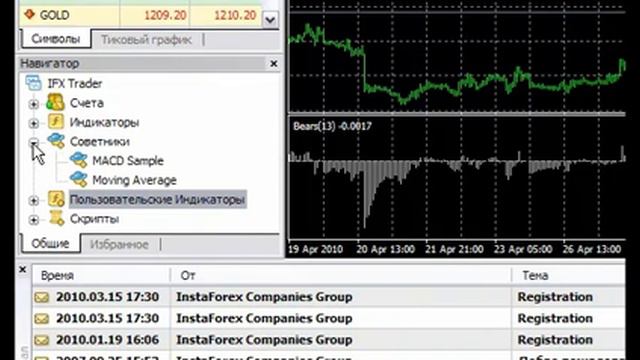Click Registration subject of 2010.01.19 message
The height and width of the screenshot is (360, 640).
point(555,340)
